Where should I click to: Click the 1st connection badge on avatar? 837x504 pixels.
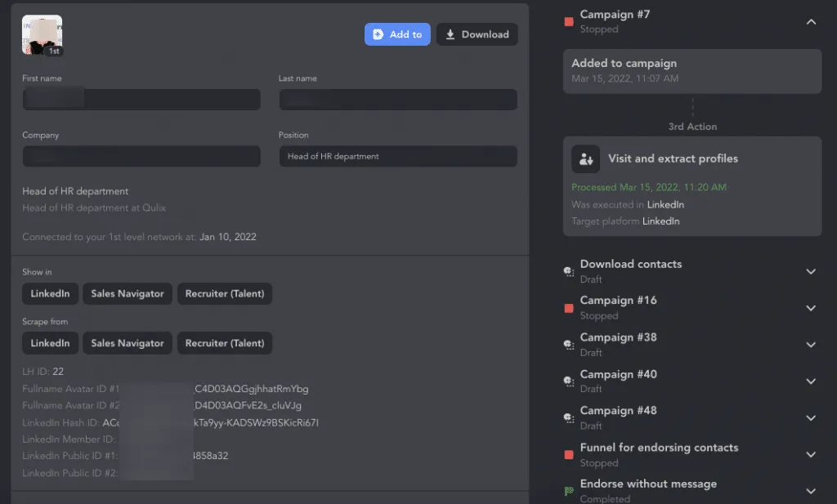[54, 51]
